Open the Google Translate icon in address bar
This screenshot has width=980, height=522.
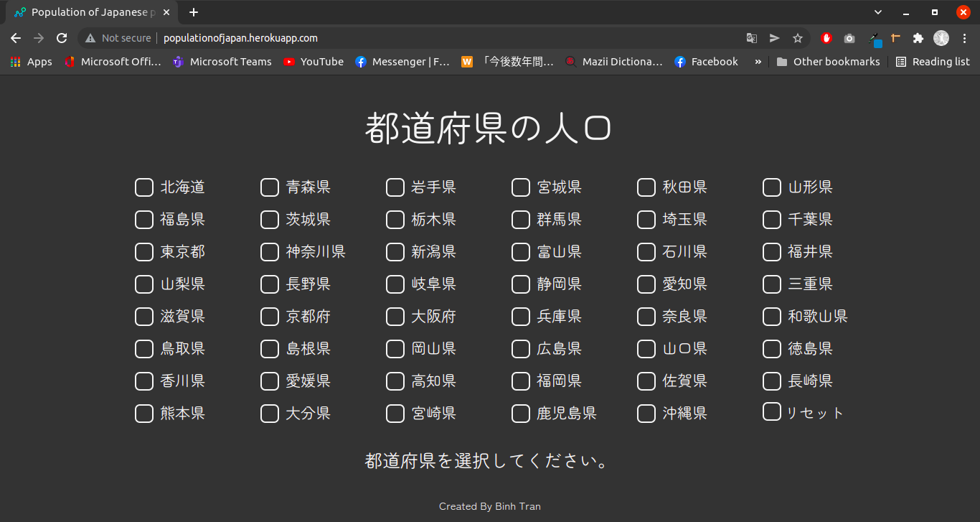(753, 37)
